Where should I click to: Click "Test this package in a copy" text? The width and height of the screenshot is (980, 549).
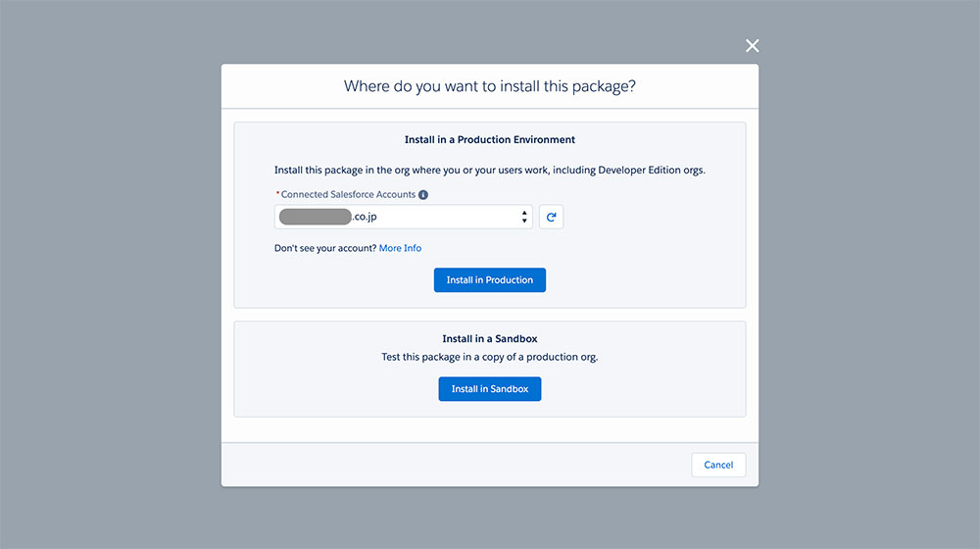490,357
